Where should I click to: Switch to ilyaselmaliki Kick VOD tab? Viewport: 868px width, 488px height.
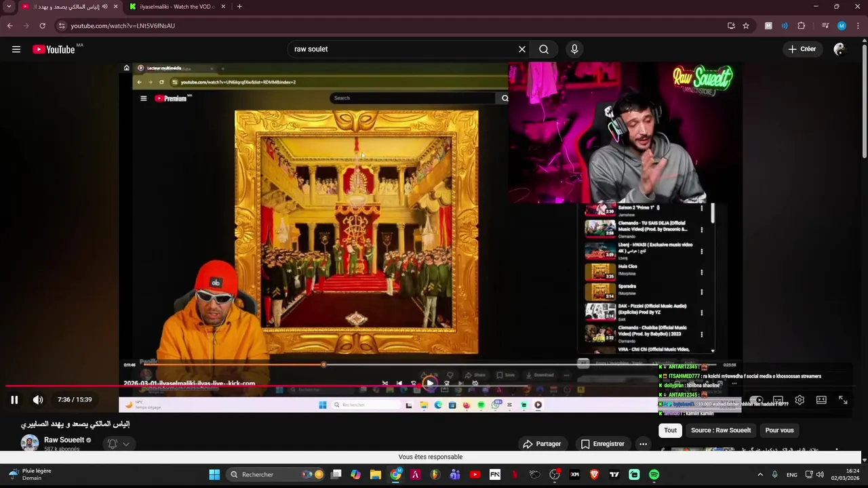click(176, 7)
